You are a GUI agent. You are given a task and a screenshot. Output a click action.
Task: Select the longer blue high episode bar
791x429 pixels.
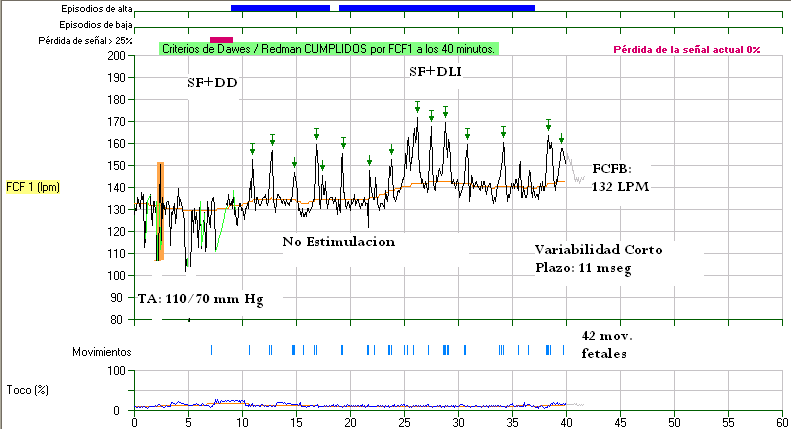437,8
